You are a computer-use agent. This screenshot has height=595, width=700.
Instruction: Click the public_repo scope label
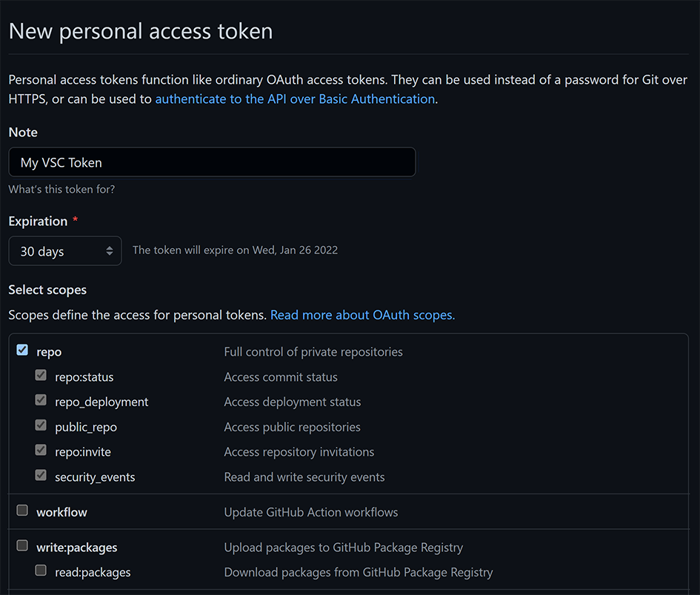[86, 428]
